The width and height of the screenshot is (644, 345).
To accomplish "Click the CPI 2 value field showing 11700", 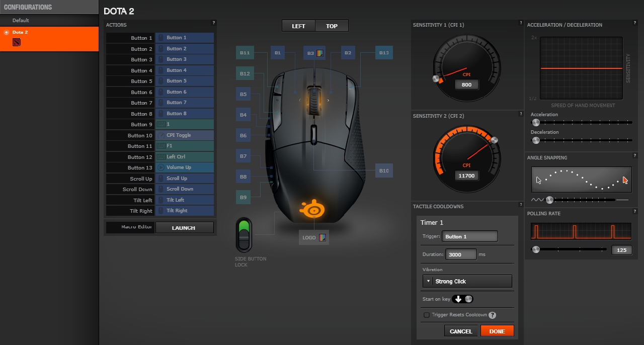I will 466,176.
